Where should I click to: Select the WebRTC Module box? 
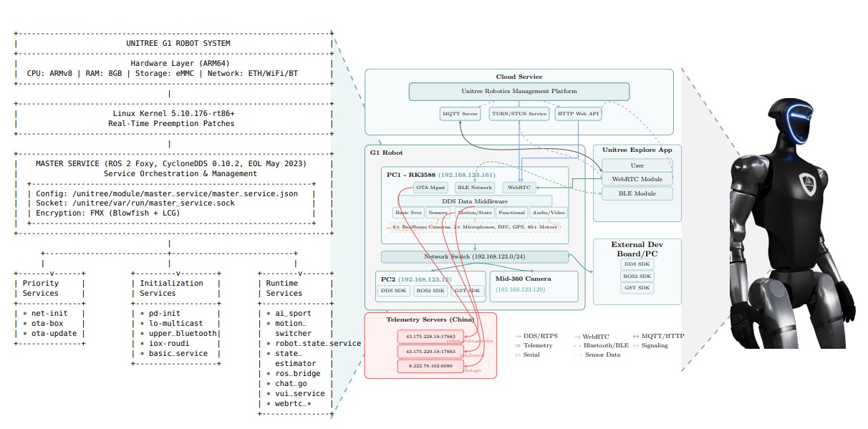637,179
